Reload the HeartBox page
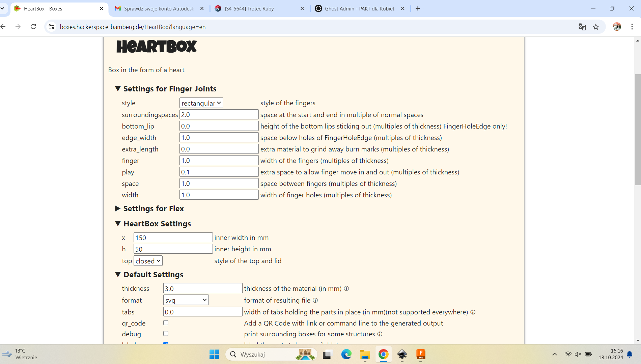Viewport: 641px width, 364px height. (33, 27)
